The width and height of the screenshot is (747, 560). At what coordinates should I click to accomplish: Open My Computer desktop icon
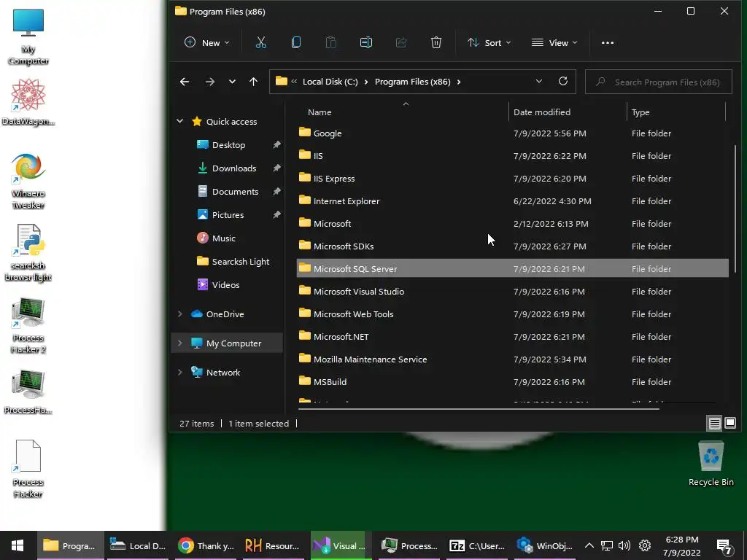click(28, 36)
